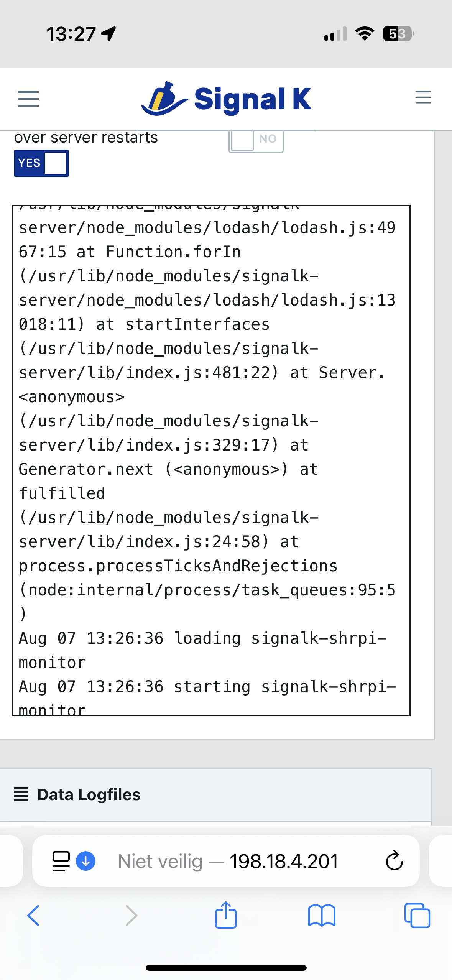
Task: Go back with the left chevron
Action: [x=33, y=916]
